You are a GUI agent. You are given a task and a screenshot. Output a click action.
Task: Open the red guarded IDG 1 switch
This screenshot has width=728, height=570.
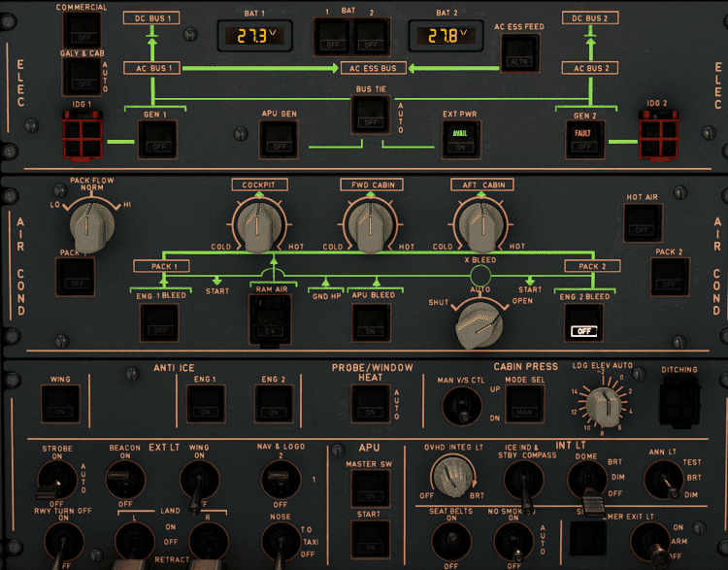(x=80, y=131)
